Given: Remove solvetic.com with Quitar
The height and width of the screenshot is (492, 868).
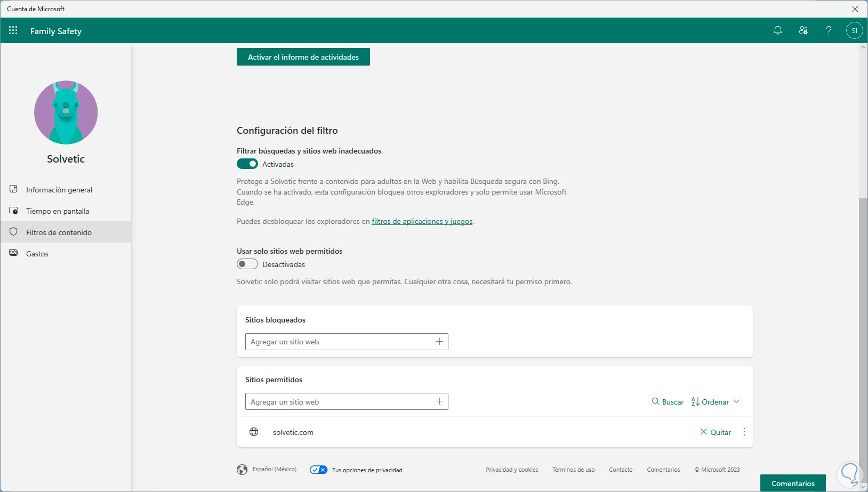Looking at the screenshot, I should [x=716, y=432].
